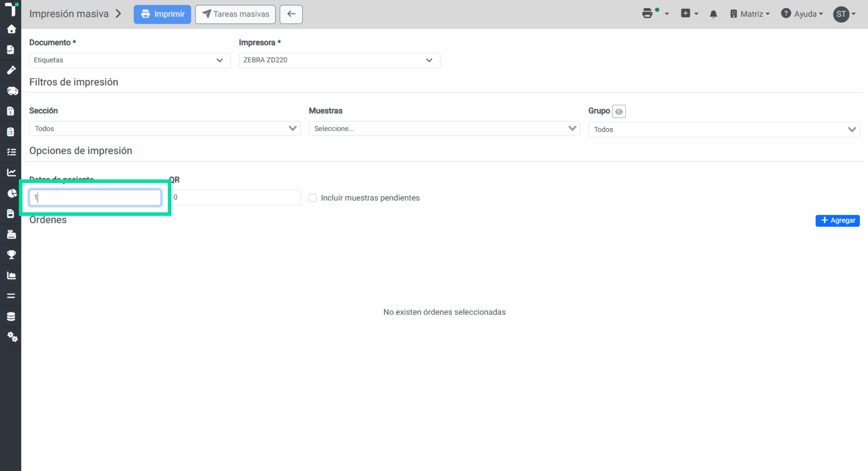
Task: Click the Agregar orders button
Action: point(838,220)
